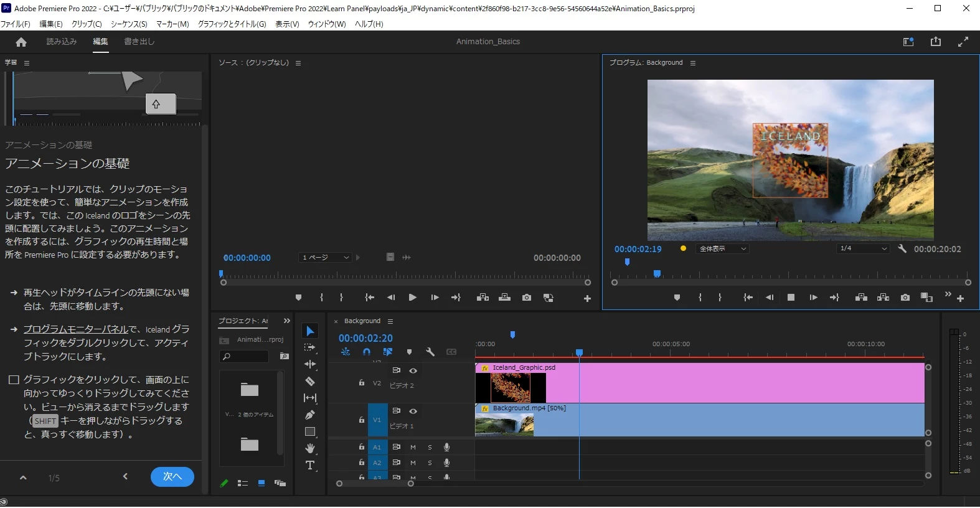Click Extract button in Program monitor
This screenshot has width=980, height=508.
pyautogui.click(x=883, y=298)
